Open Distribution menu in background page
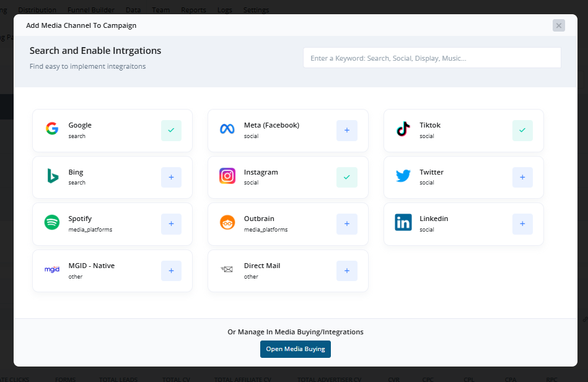The height and width of the screenshot is (382, 588). click(37, 10)
